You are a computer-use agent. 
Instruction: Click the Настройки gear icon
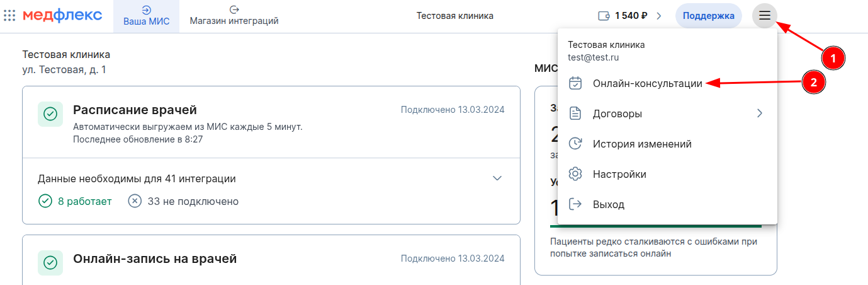(575, 174)
